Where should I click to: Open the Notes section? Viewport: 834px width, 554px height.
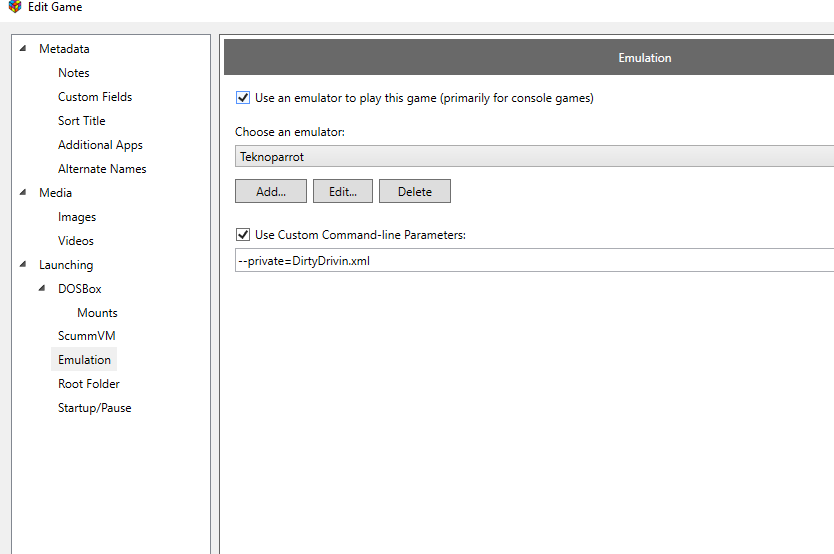click(73, 73)
